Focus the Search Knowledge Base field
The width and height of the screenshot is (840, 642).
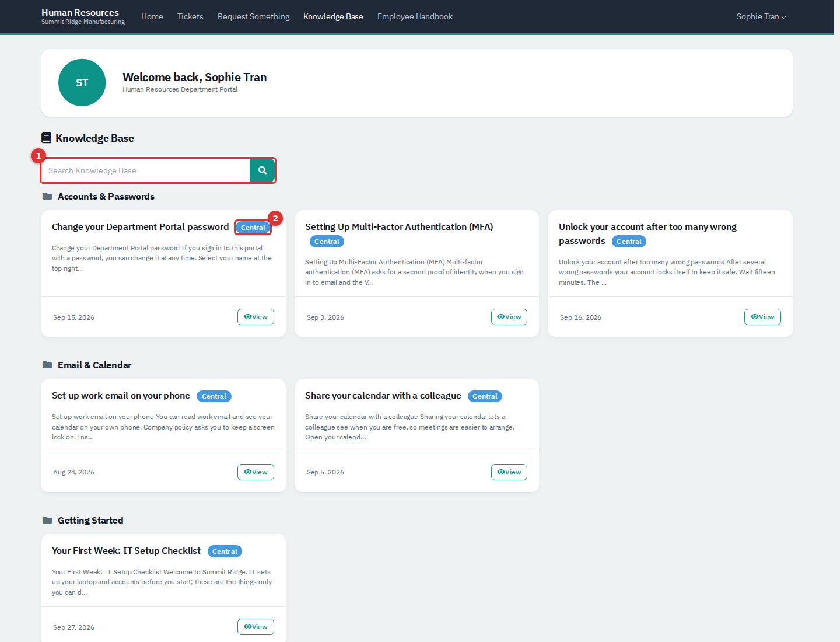(146, 170)
